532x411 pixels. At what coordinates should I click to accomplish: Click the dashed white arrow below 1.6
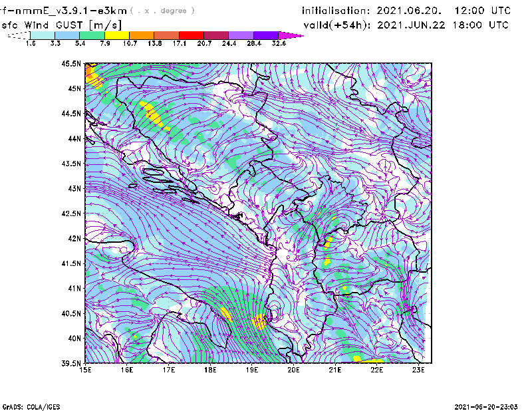point(19,35)
